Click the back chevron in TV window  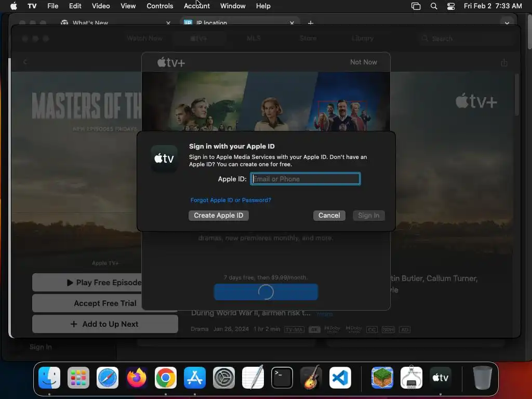click(x=25, y=62)
